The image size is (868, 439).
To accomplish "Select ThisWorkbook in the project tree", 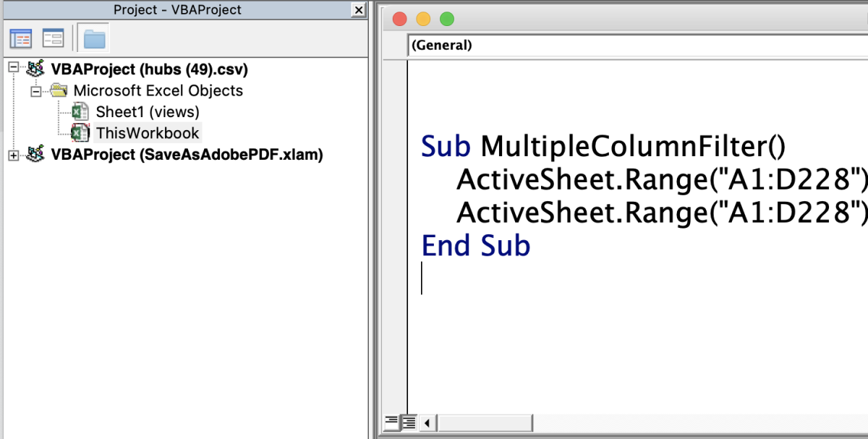I will [x=148, y=133].
